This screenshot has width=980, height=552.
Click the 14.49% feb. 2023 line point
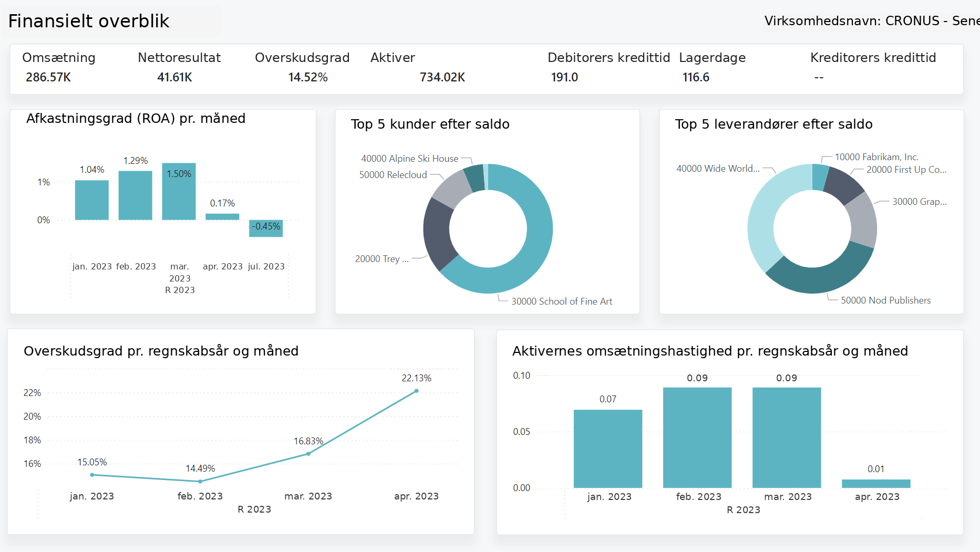pos(200,481)
